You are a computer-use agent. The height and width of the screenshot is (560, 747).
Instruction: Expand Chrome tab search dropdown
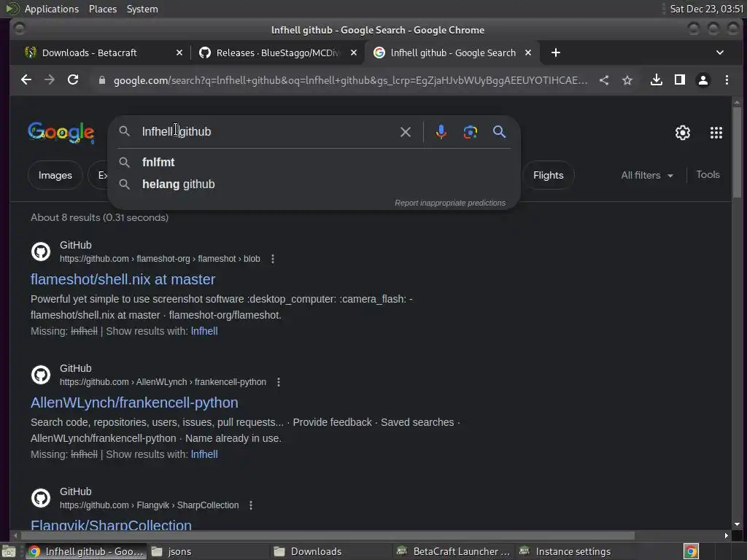pyautogui.click(x=720, y=52)
